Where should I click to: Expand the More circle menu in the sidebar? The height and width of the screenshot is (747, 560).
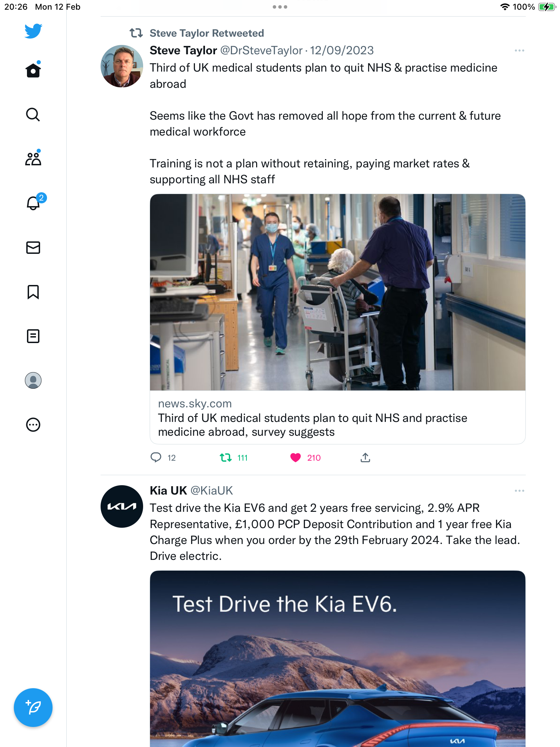[33, 425]
